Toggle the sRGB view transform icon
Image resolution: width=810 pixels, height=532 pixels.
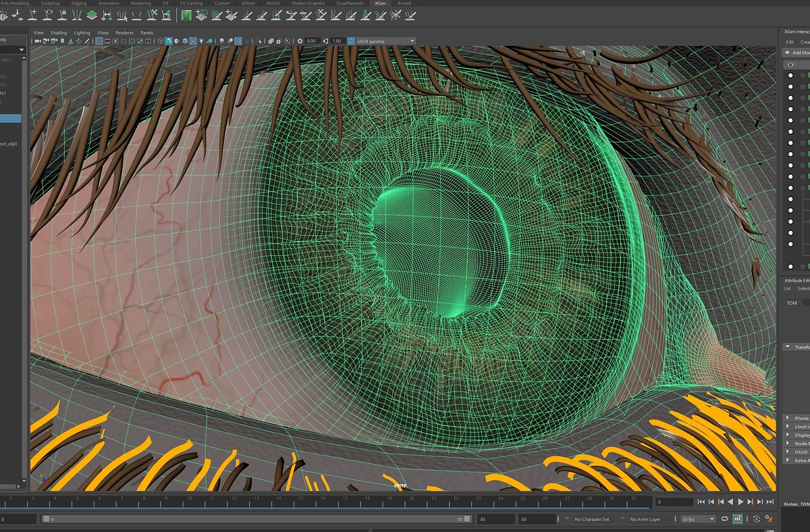(351, 41)
